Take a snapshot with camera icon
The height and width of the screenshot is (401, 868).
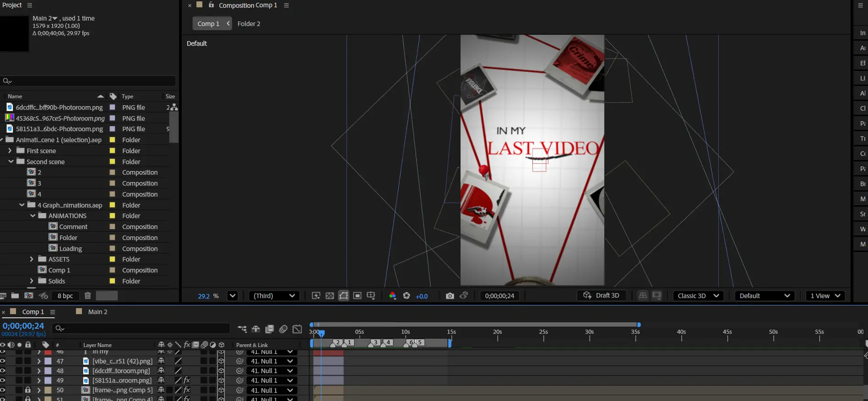pyautogui.click(x=450, y=296)
